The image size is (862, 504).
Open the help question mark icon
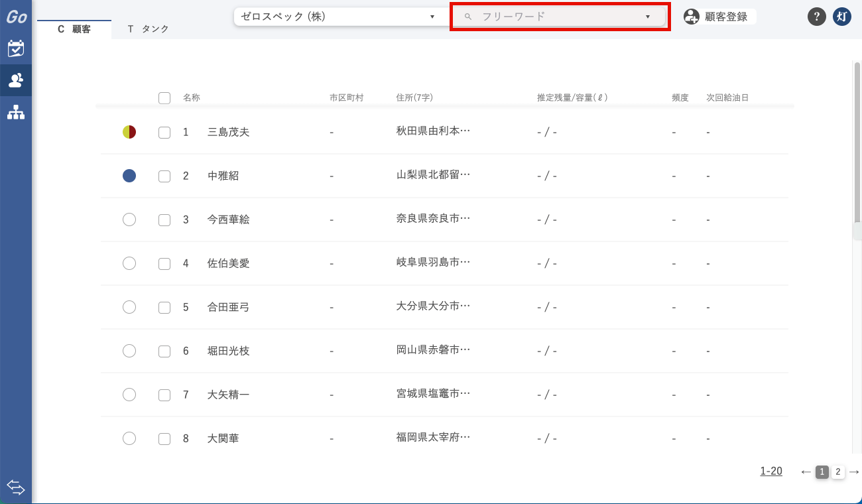coord(816,17)
